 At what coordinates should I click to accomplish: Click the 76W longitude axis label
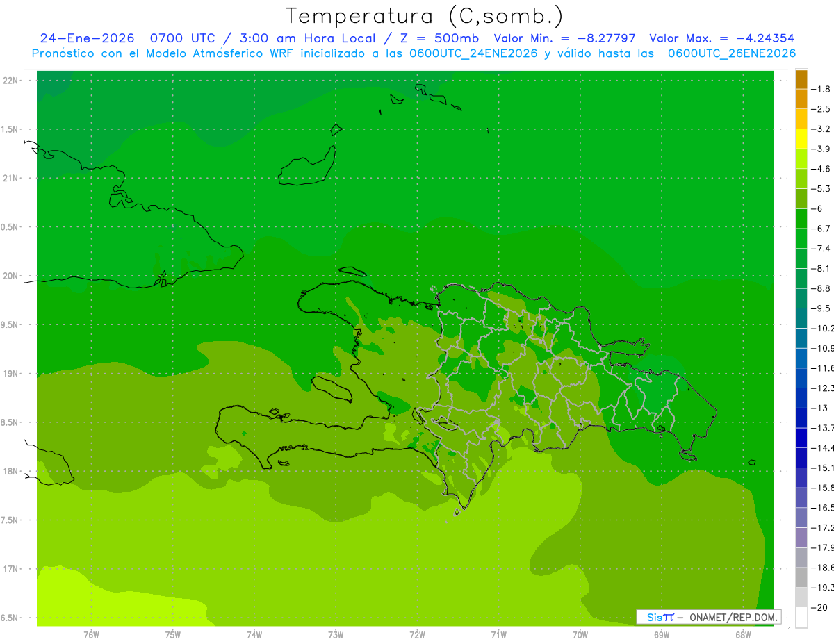pyautogui.click(x=91, y=635)
